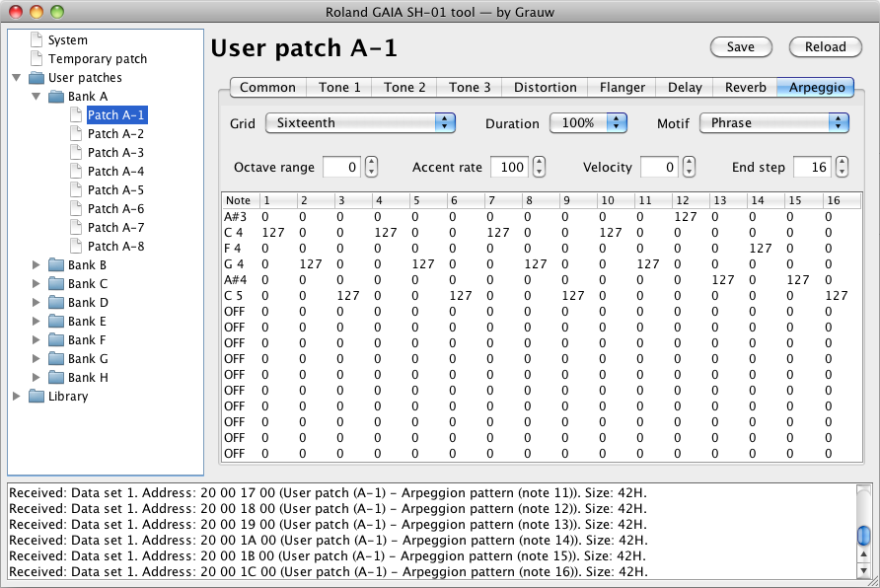
Task: Click the log panel scrollbar thumb
Action: (x=864, y=536)
